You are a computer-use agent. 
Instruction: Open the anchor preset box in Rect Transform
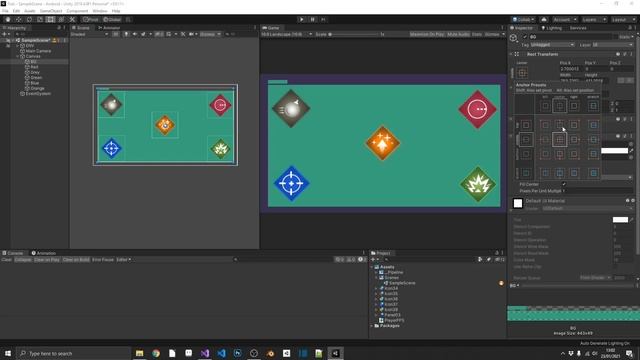pos(522,73)
